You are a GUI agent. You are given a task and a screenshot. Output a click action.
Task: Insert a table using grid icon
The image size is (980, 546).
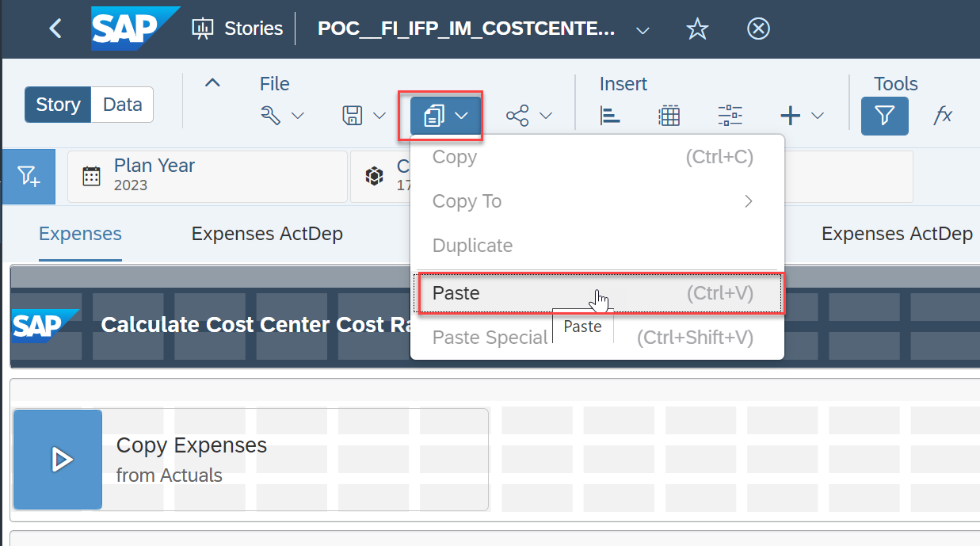click(669, 116)
